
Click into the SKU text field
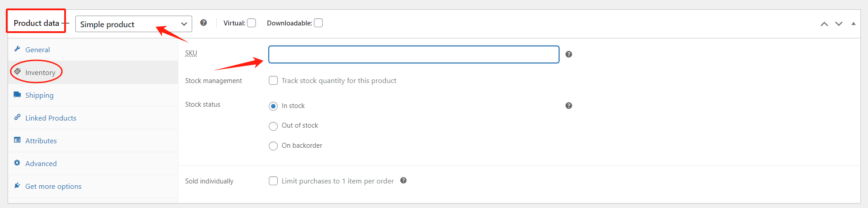(x=413, y=54)
